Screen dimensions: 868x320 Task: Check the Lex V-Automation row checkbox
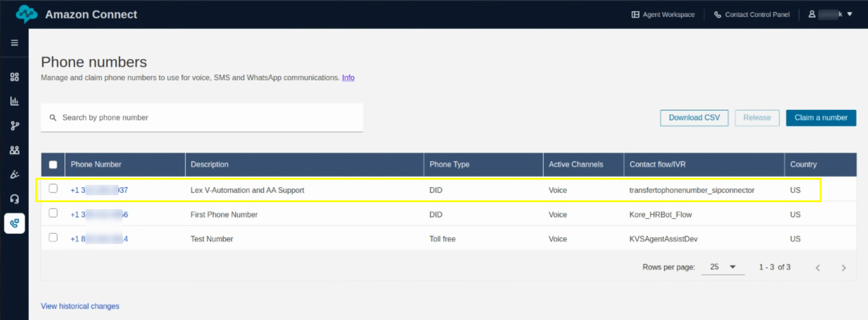pyautogui.click(x=53, y=189)
